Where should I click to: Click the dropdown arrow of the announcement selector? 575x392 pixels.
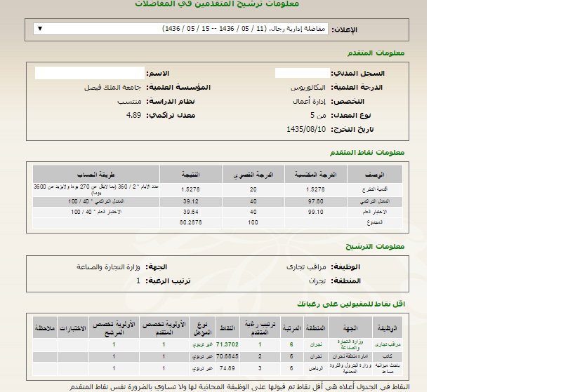40,29
